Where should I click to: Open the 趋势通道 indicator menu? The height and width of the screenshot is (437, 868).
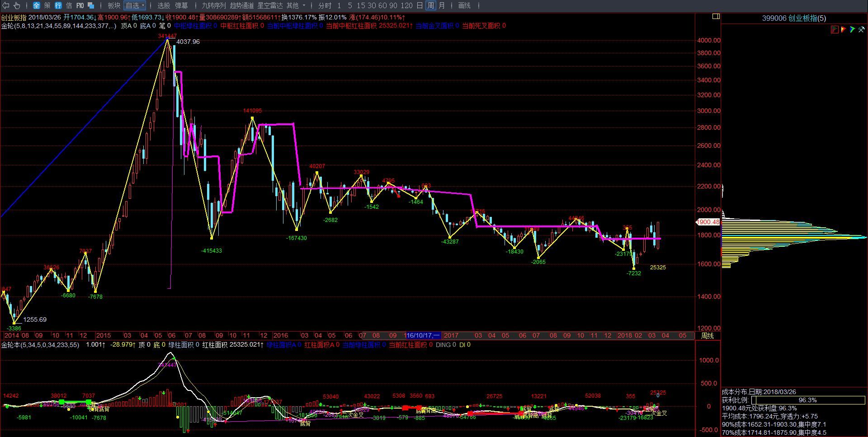[241, 5]
